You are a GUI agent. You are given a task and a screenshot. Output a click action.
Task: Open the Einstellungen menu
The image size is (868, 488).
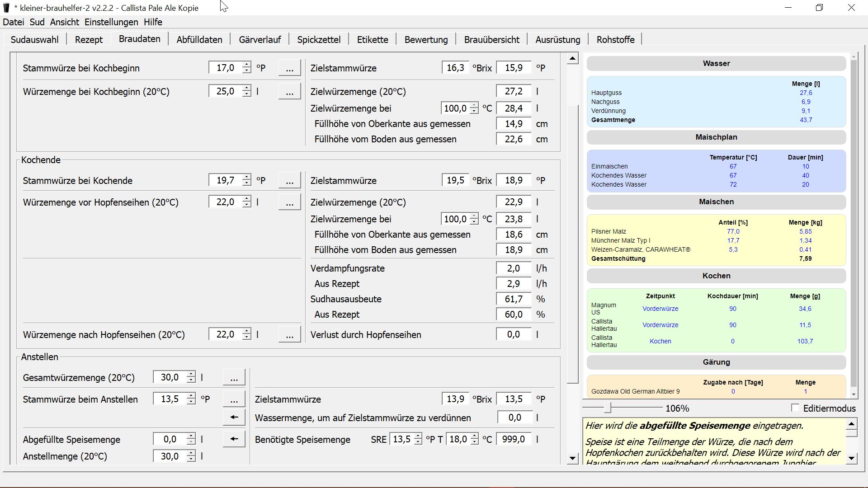point(111,22)
